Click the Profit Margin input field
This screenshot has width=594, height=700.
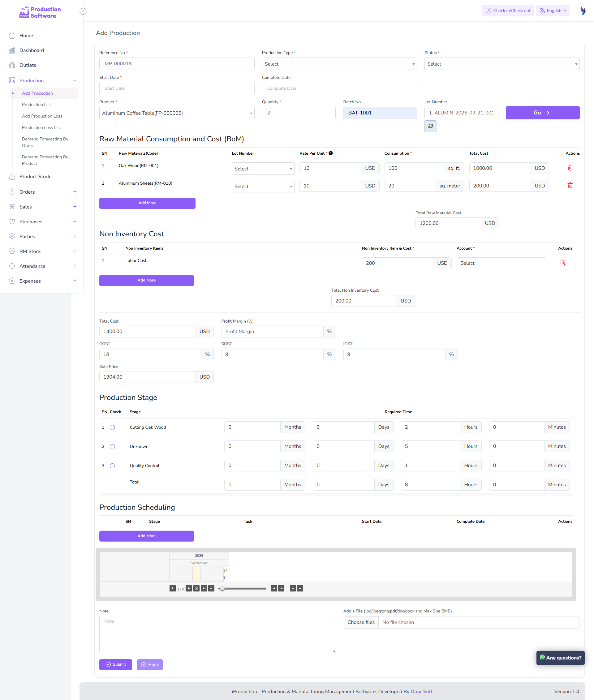click(272, 331)
